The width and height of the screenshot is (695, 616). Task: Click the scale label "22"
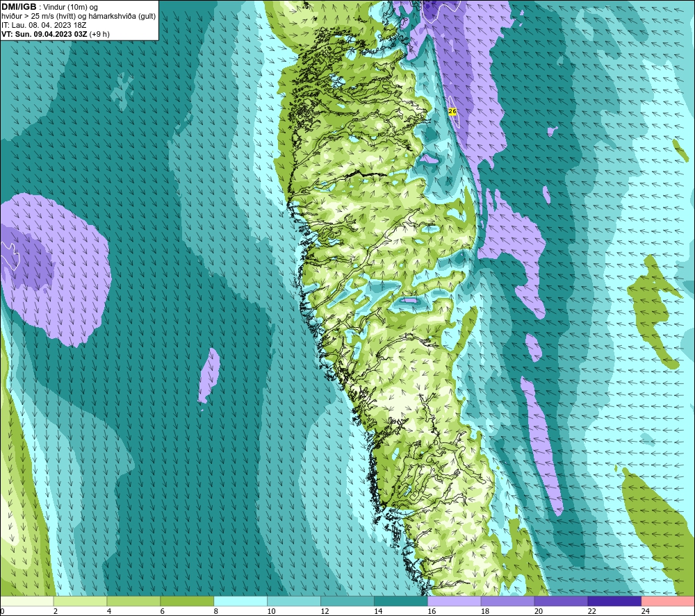click(x=591, y=611)
